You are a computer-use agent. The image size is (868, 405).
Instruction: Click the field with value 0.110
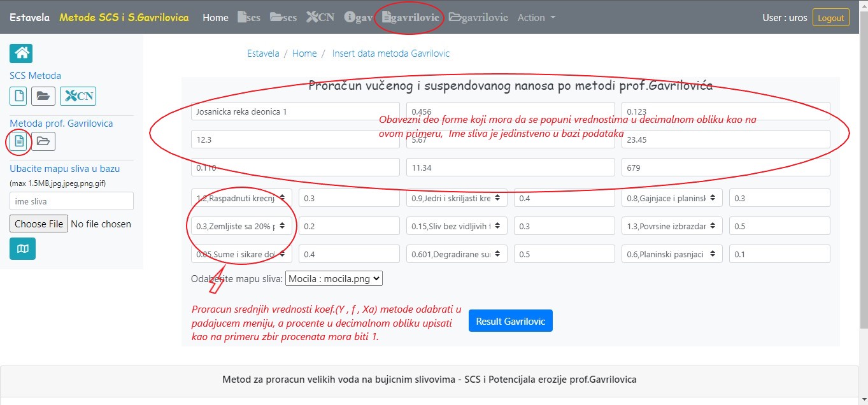coord(295,167)
